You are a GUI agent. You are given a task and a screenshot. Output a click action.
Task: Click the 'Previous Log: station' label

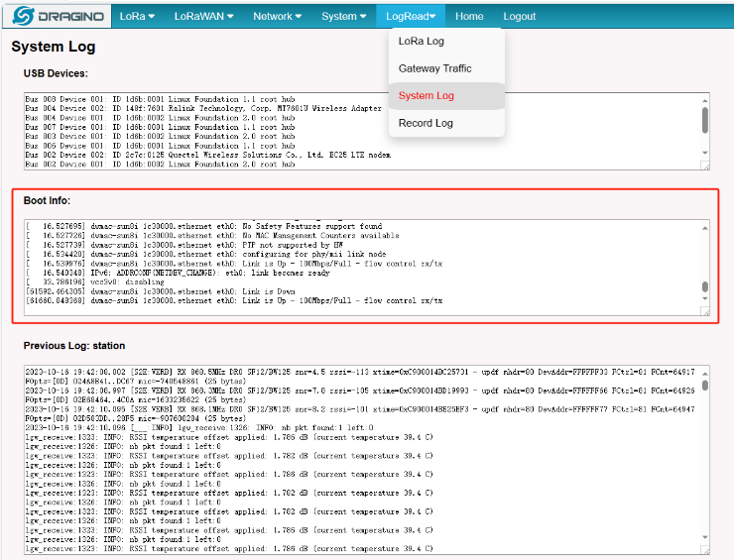pos(74,346)
